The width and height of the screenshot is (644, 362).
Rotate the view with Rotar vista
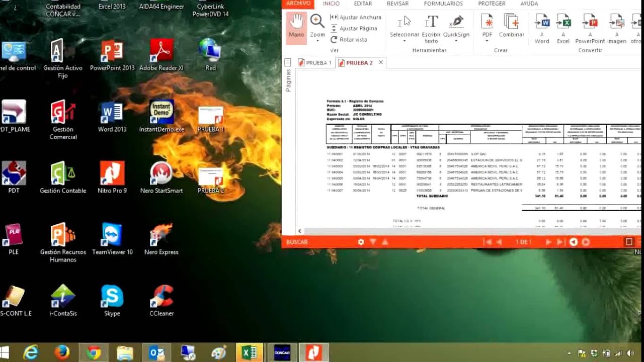pos(349,39)
